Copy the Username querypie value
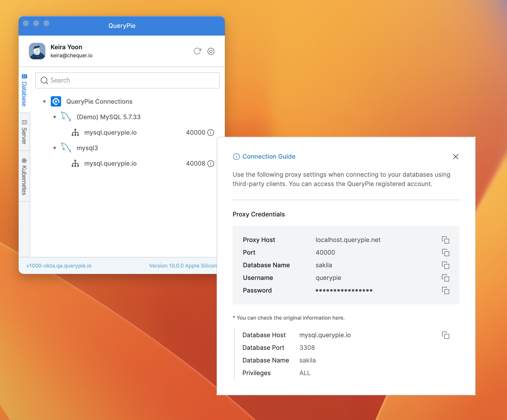507x420 pixels. click(445, 278)
